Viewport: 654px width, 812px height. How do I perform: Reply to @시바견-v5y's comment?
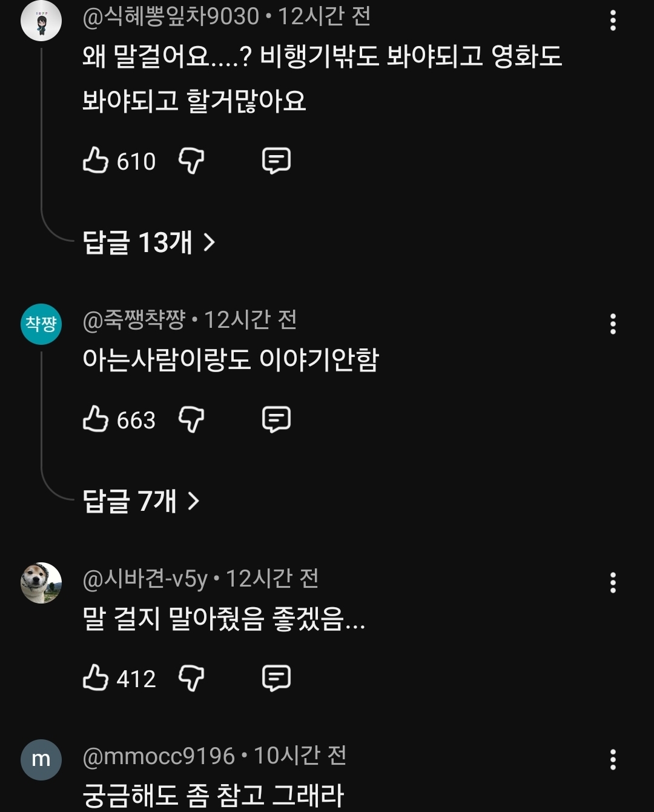(x=276, y=678)
